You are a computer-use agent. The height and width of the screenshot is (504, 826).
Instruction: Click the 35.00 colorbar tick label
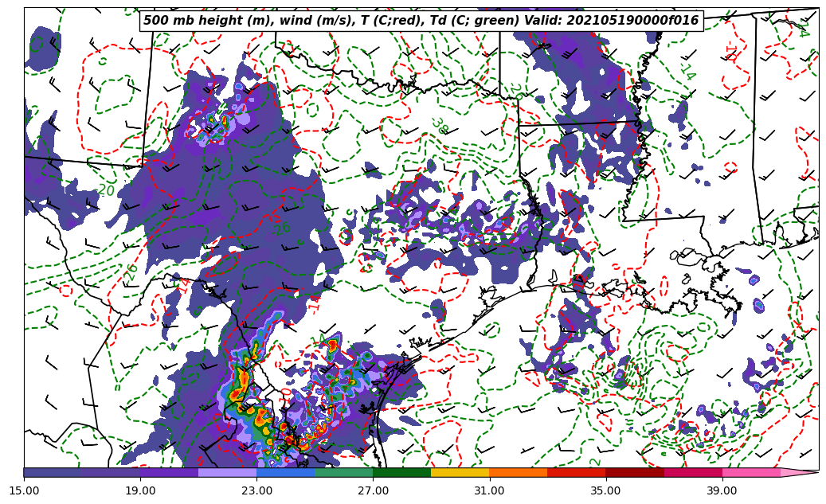605,490
